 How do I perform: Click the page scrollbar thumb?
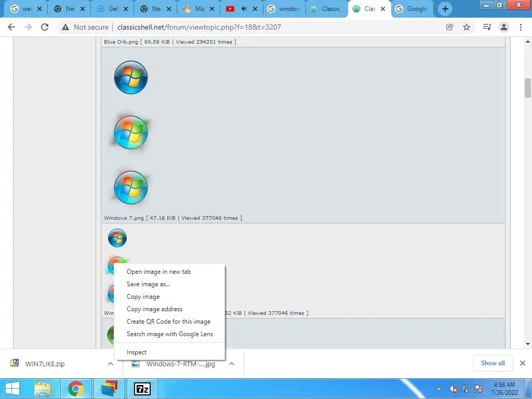[528, 88]
